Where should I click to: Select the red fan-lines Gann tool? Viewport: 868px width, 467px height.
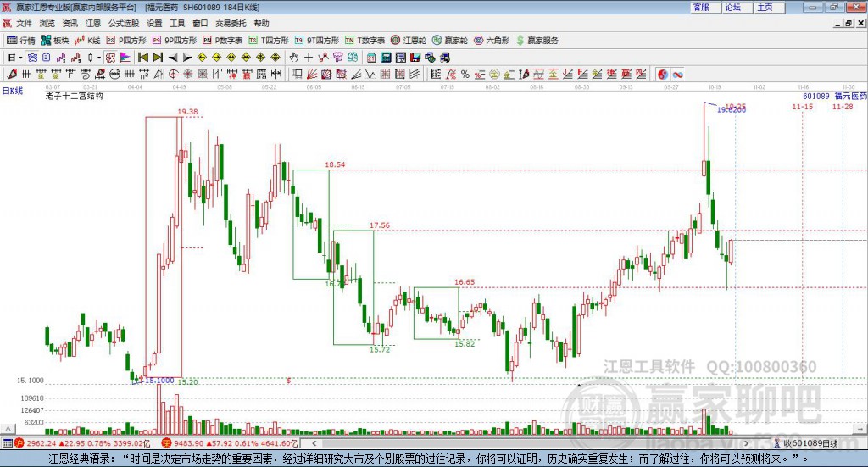[x=312, y=74]
